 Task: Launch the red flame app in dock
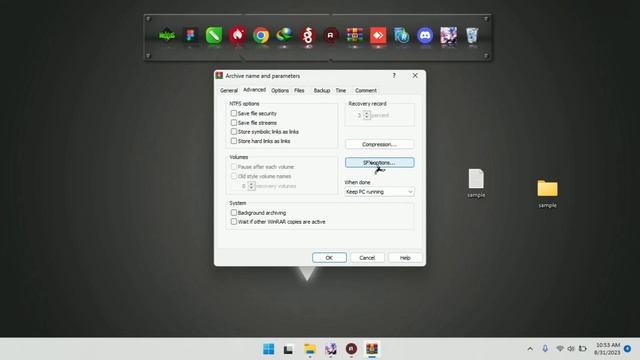[238, 36]
